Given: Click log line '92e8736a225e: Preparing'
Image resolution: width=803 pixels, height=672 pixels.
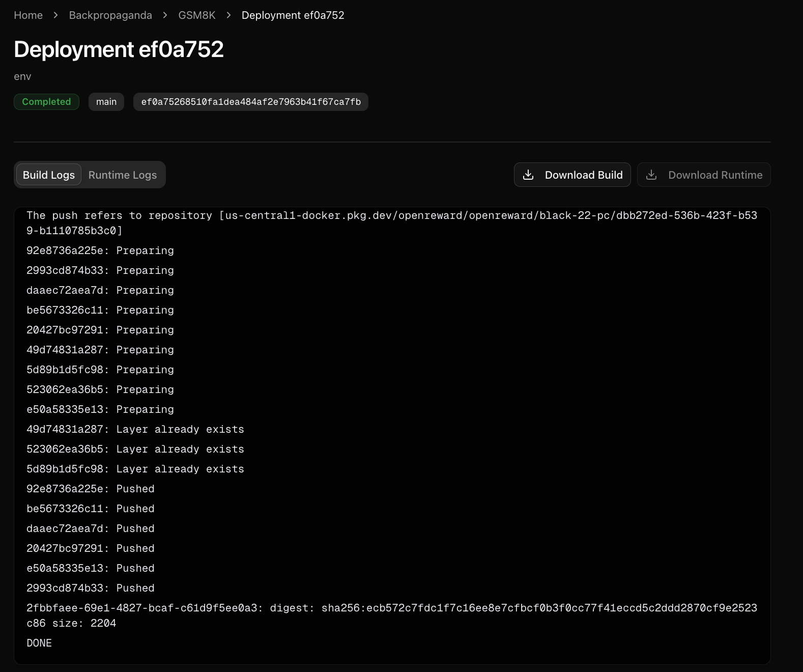Looking at the screenshot, I should [x=100, y=250].
